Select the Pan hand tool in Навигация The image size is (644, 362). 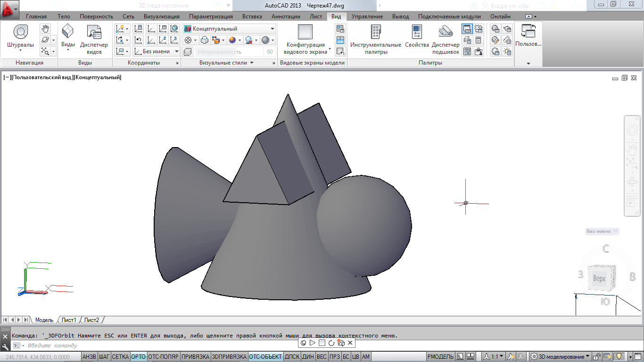pos(45,29)
